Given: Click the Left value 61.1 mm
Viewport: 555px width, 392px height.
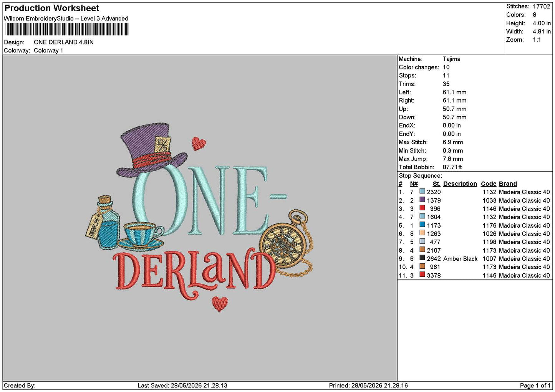Looking at the screenshot, I should (454, 92).
